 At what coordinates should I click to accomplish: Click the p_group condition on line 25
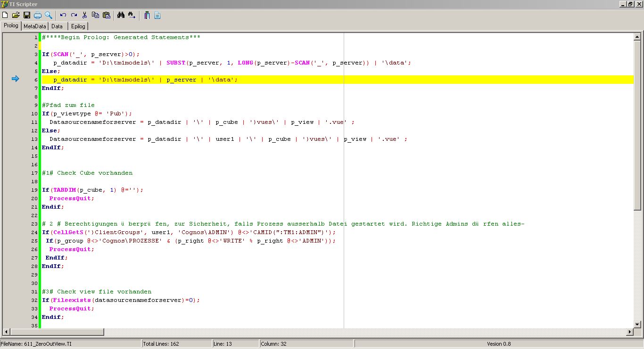[x=191, y=241]
